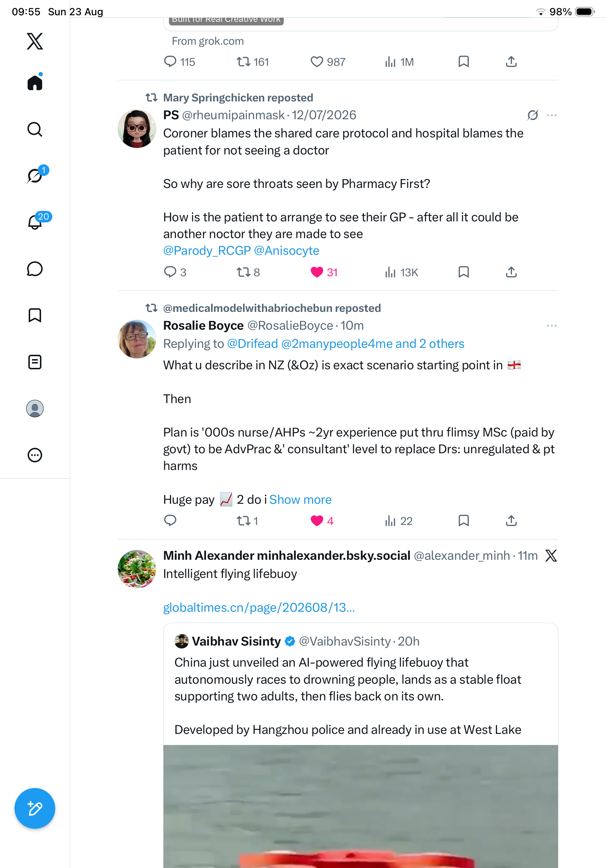
Task: Open more options on Rosalie Boyce post
Action: tap(552, 326)
